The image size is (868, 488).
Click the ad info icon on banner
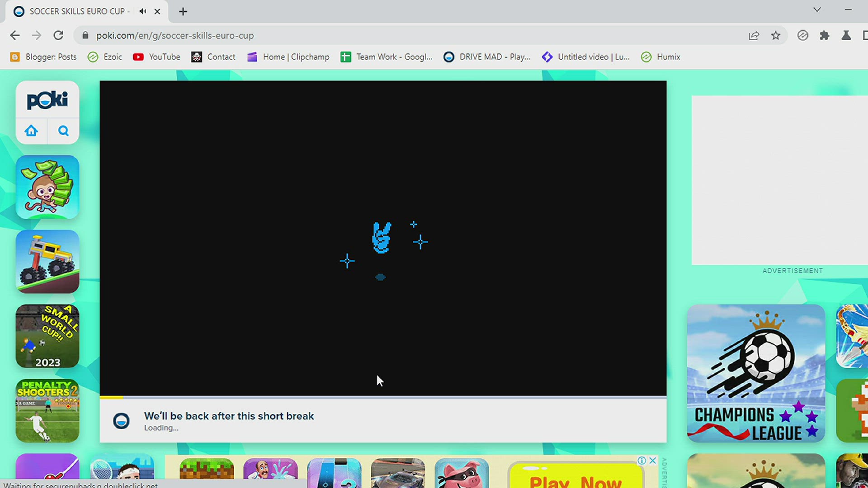click(642, 460)
